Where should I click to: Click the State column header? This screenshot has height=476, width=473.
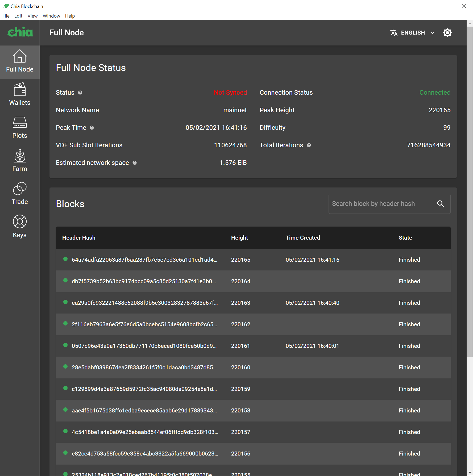405,238
